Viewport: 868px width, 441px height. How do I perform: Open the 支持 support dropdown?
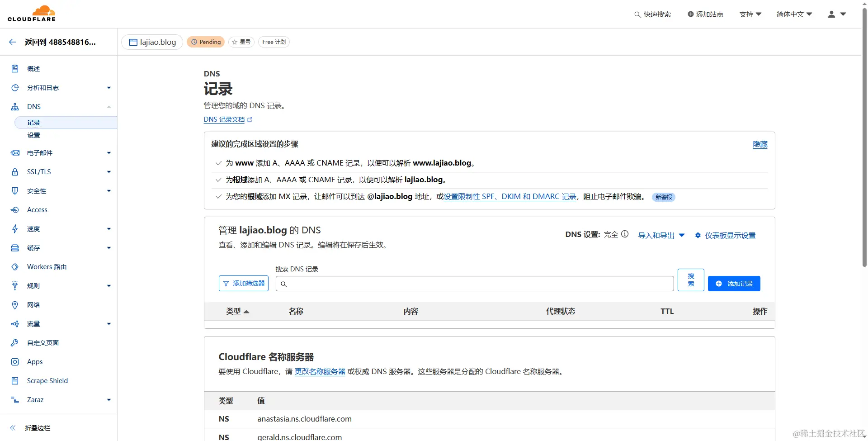[750, 14]
